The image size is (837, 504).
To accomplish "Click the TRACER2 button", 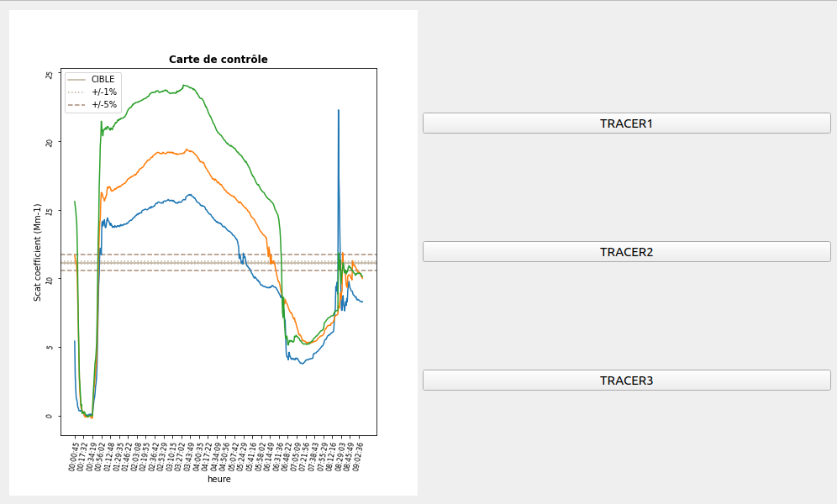I will click(625, 251).
